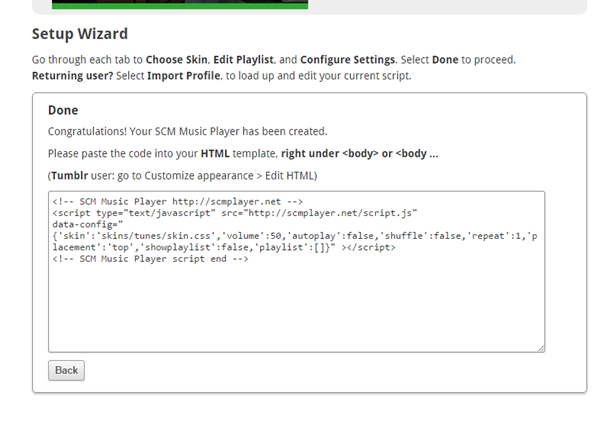
Task: Click the green bar under the preview image
Action: click(x=180, y=6)
